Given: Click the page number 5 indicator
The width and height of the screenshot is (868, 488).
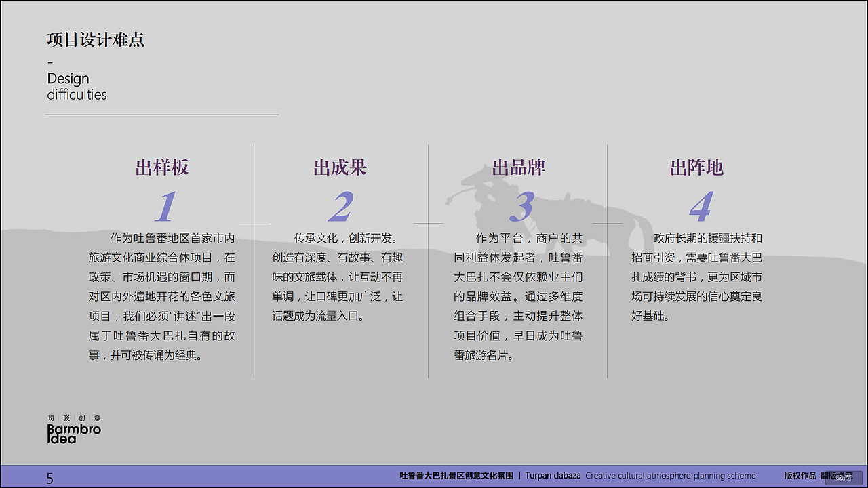Looking at the screenshot, I should [x=50, y=478].
